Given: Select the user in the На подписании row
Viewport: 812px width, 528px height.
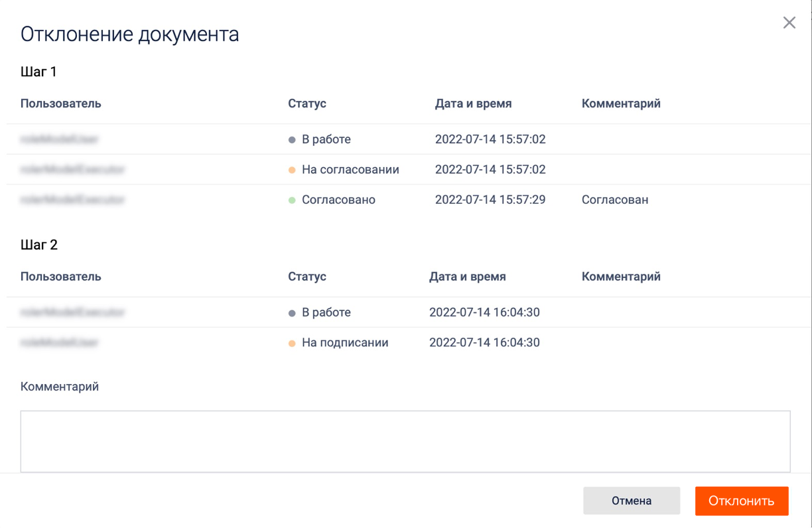Looking at the screenshot, I should point(60,343).
